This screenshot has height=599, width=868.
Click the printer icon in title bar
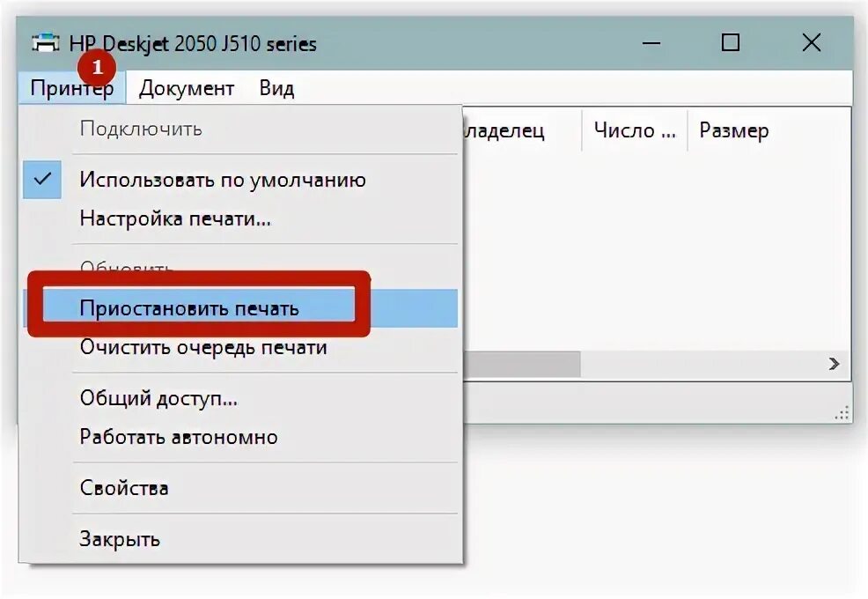[46, 42]
